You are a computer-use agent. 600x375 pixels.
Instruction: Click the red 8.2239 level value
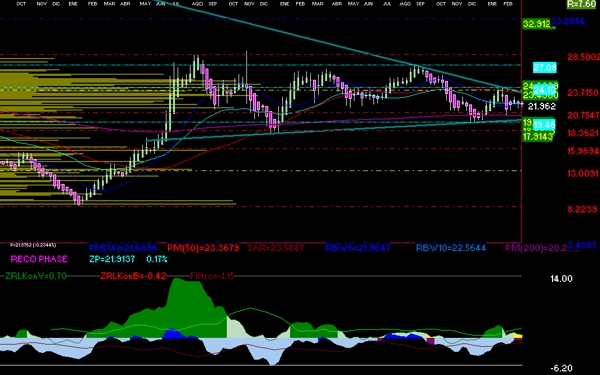point(582,209)
